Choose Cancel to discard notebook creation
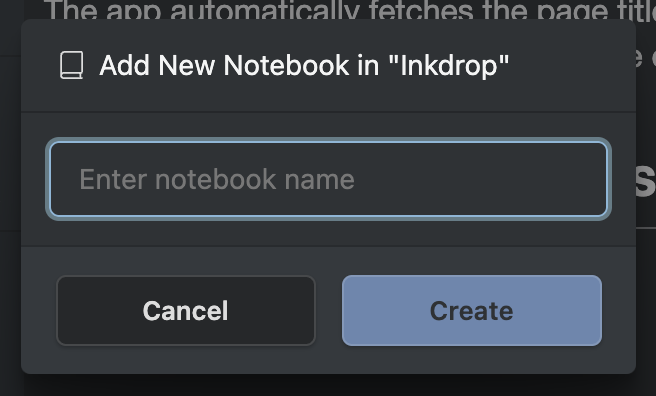The height and width of the screenshot is (396, 656). coord(186,310)
